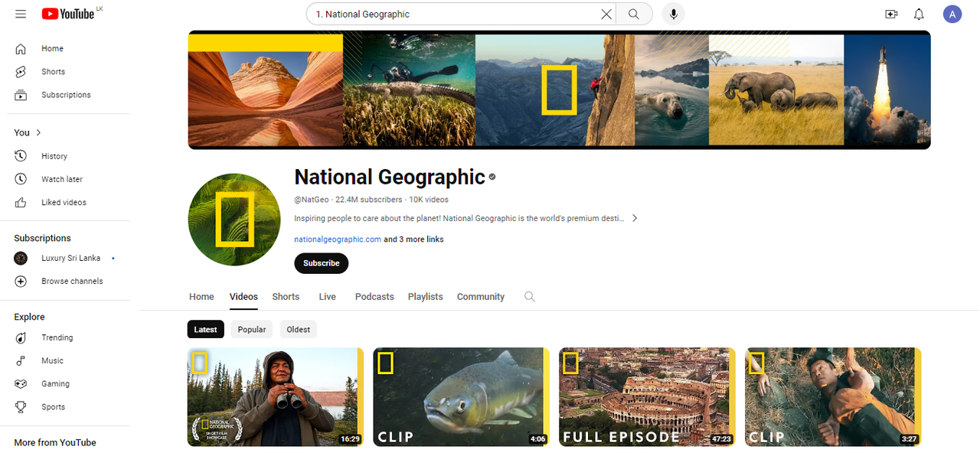This screenshot has width=980, height=453.
Task: Open the 47:23 full episode thumbnail
Action: 647,397
